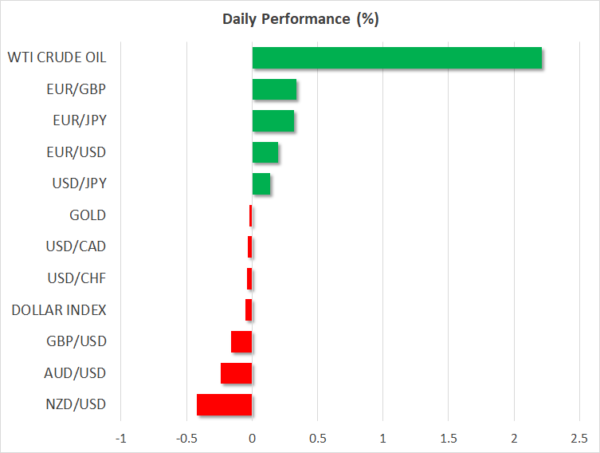Click the Daily Performance (%) chart title
This screenshot has width=600, height=453.
point(300,18)
